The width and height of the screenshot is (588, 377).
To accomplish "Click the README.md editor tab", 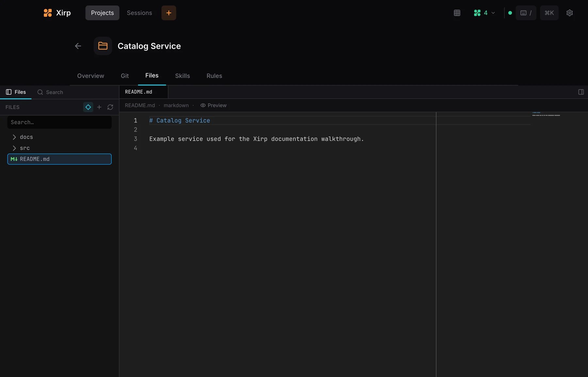I will pos(143,92).
